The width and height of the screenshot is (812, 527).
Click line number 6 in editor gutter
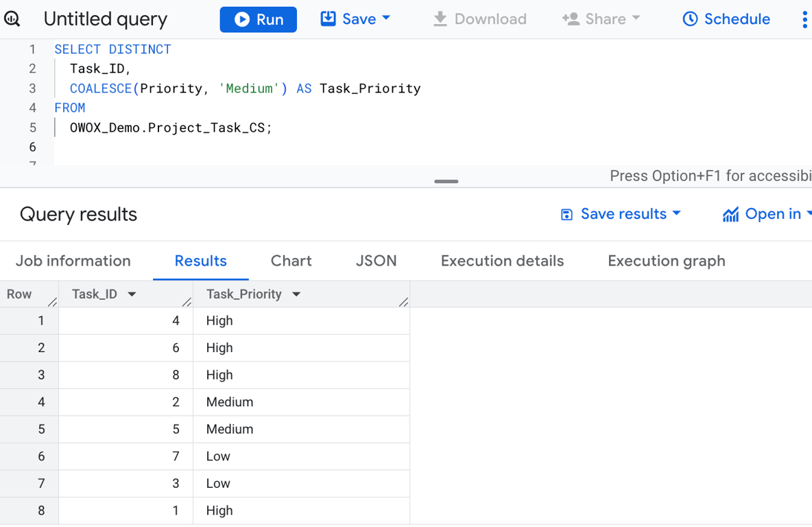click(x=33, y=147)
